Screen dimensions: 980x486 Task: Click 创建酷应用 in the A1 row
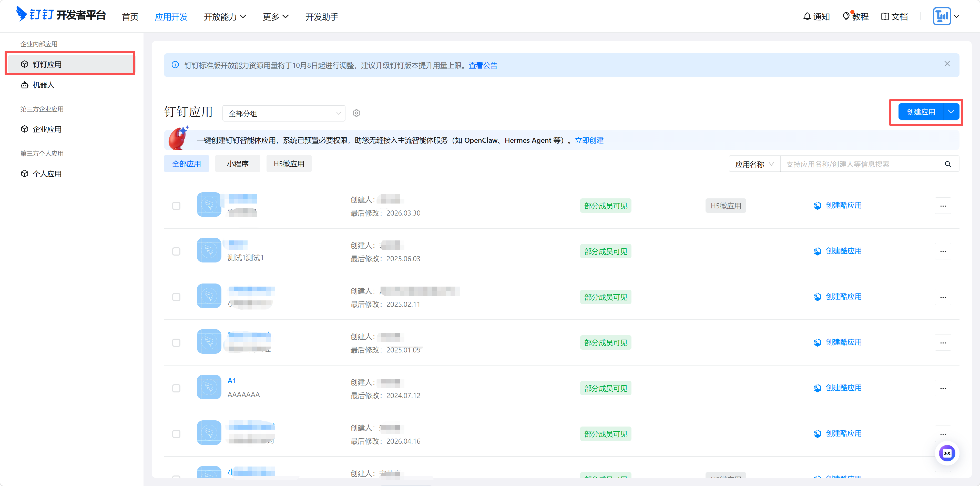point(838,388)
